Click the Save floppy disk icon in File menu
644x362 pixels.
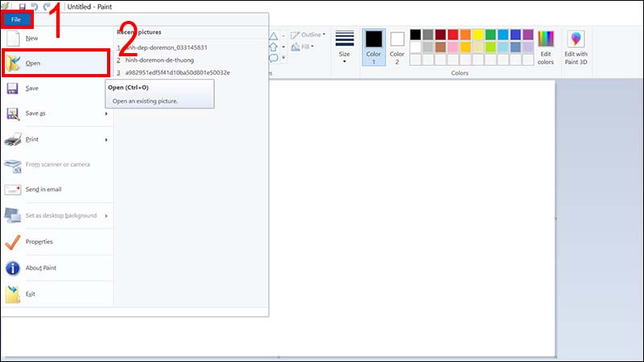coord(14,88)
